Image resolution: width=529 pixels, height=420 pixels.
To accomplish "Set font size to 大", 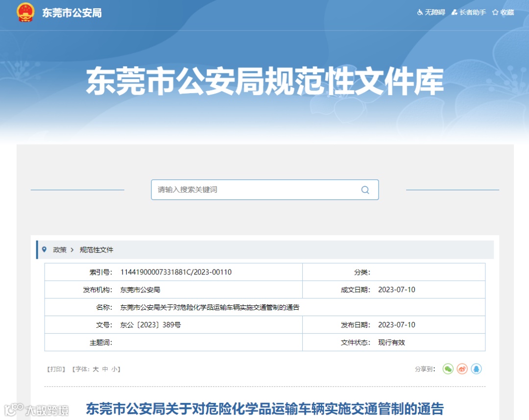I will (x=96, y=369).
